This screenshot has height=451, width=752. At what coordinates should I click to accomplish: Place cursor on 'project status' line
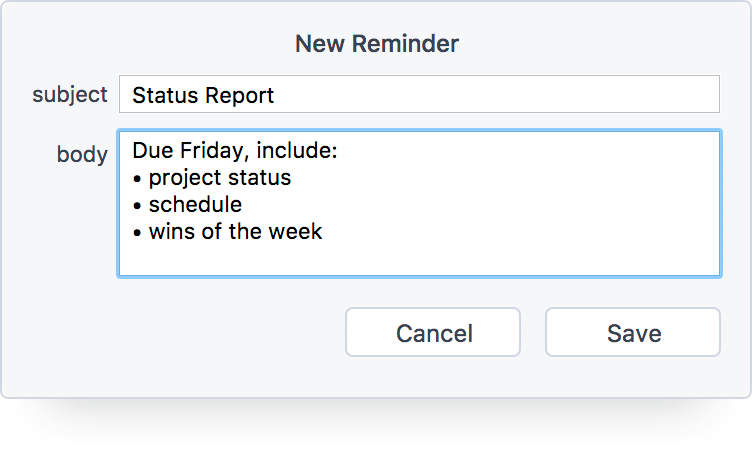click(212, 178)
